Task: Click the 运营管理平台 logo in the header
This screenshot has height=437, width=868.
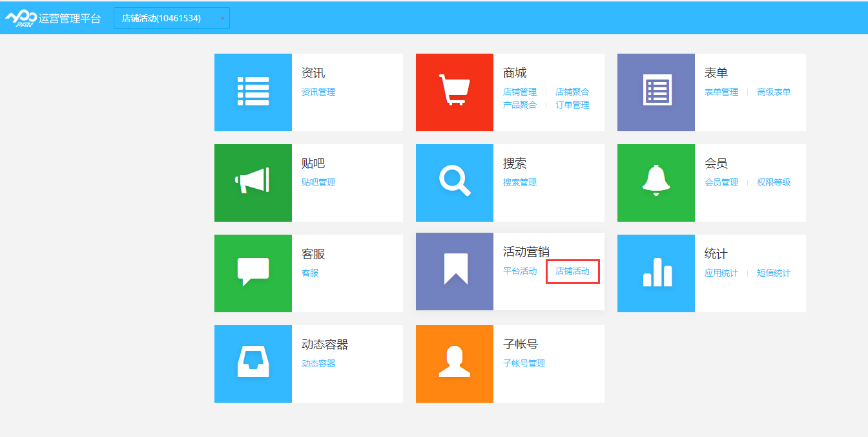Action: click(54, 17)
